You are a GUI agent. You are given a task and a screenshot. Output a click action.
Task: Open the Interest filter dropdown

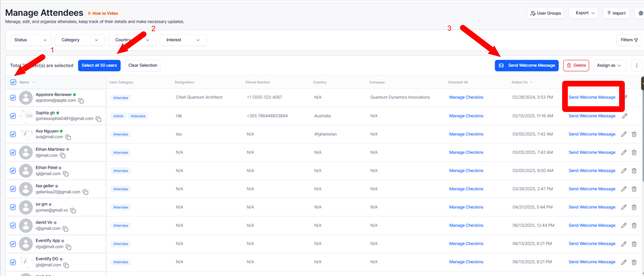(x=183, y=40)
